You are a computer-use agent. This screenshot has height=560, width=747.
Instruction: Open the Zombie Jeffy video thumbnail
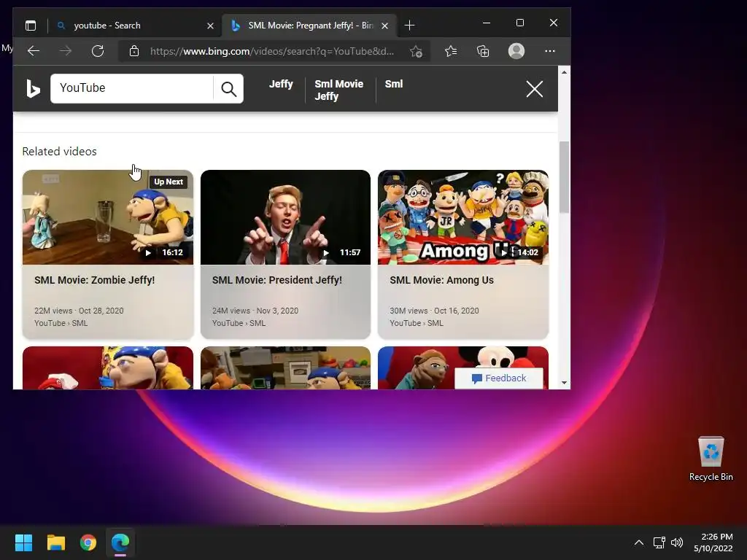tap(108, 217)
